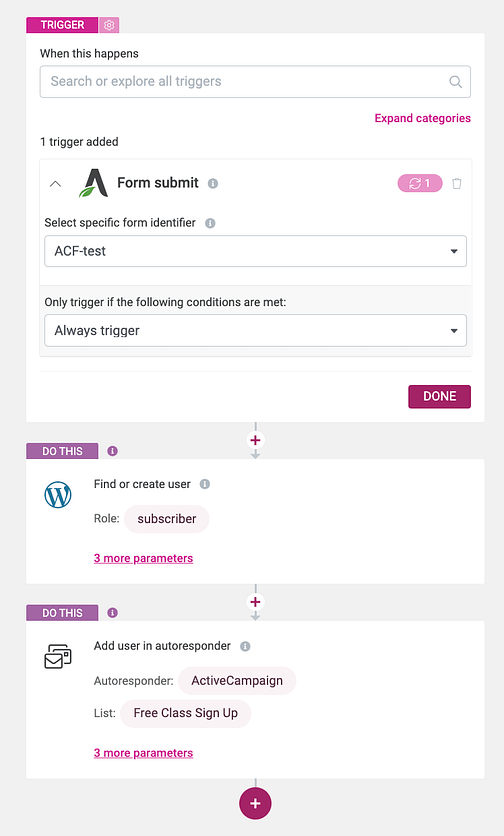Expand 3 more parameters under autoresponder
The image size is (504, 836).
(x=143, y=753)
